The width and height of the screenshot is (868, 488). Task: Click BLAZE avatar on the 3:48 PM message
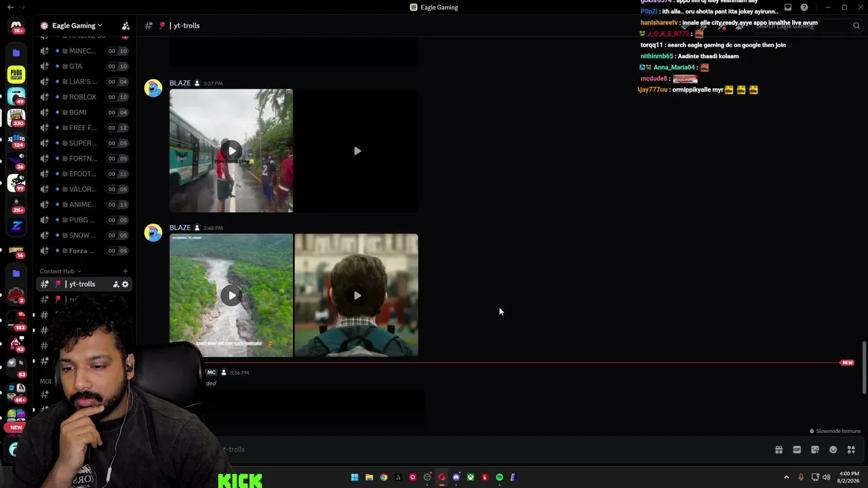(153, 232)
